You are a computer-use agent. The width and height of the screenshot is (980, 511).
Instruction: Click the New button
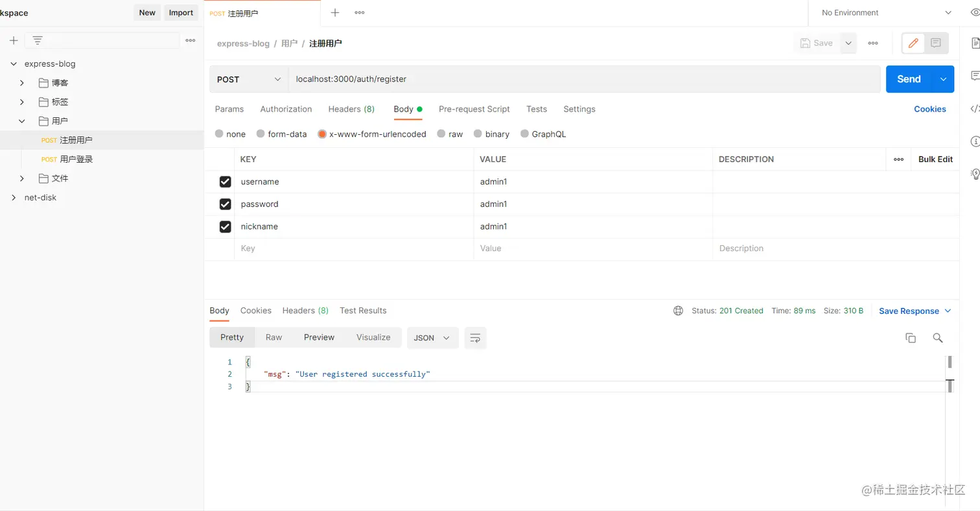147,12
